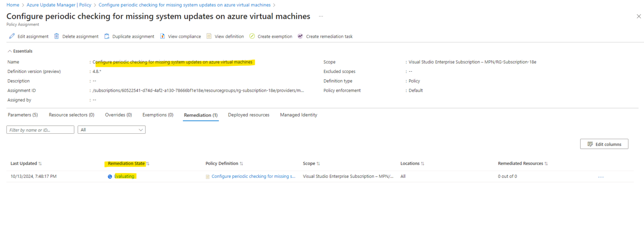Click the row's Scope cell Visual Studio Enterprise
644x226 pixels.
click(x=348, y=177)
